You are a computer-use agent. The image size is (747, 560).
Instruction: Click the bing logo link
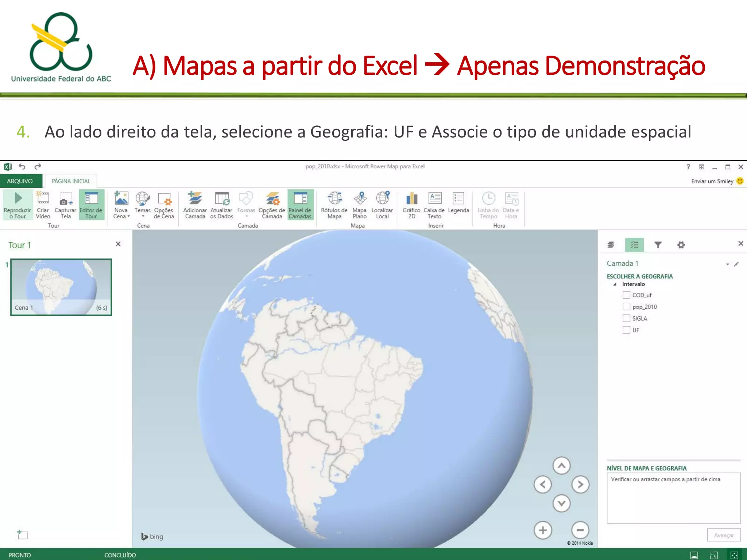click(152, 536)
